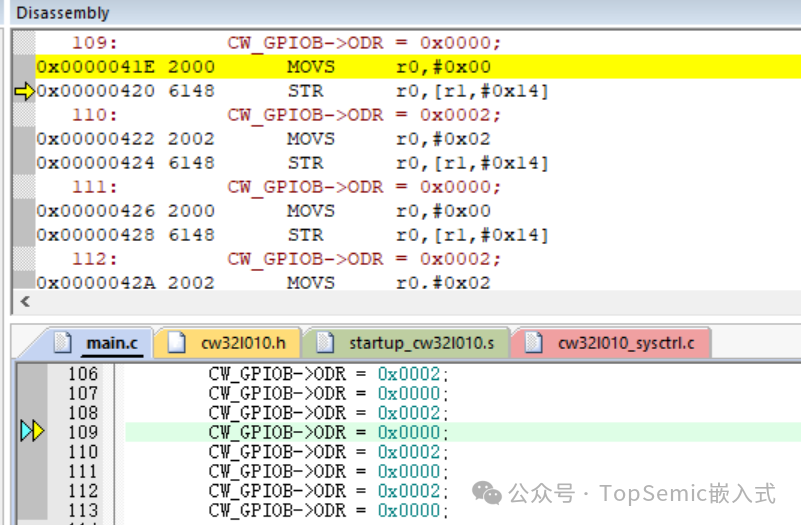Click source comment line 111: in disassembly
801x525 pixels.
(x=418, y=187)
